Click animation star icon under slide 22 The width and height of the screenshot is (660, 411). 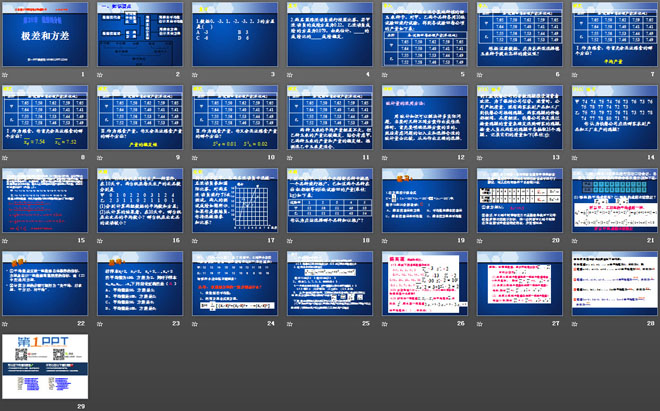point(6,323)
